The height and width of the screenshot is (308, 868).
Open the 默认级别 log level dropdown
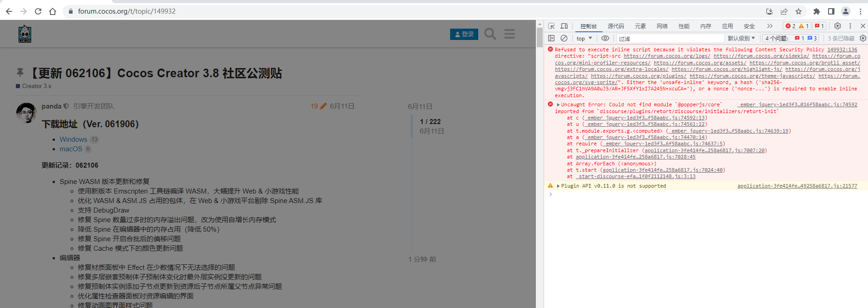tap(741, 39)
